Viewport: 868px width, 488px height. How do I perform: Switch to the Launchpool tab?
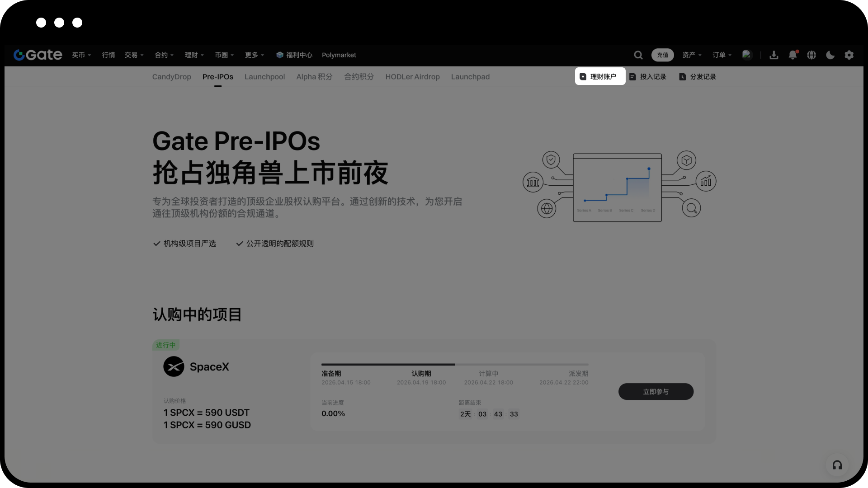click(264, 77)
